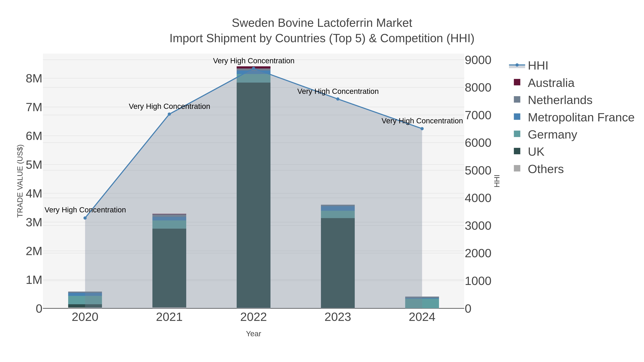Click the TRADE VALUE (US$) axis title
This screenshot has height=362, width=644.
point(20,181)
